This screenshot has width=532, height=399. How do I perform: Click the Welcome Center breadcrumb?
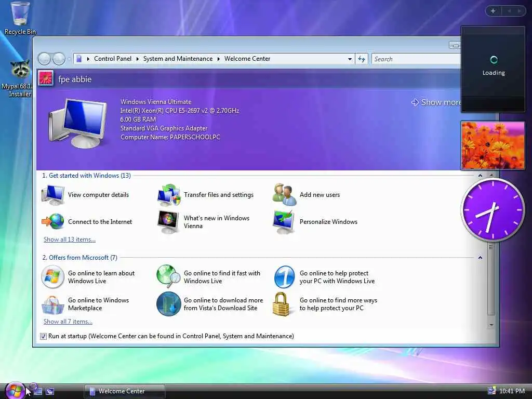point(247,59)
